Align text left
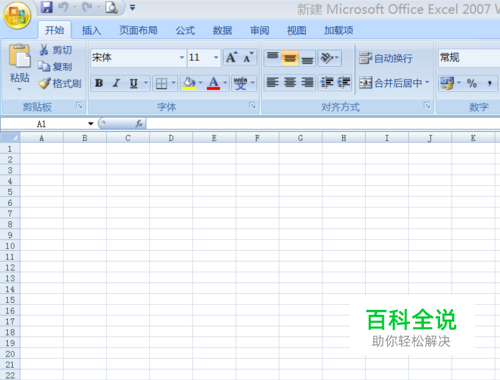Image resolution: width=500 pixels, height=380 pixels. tap(273, 82)
